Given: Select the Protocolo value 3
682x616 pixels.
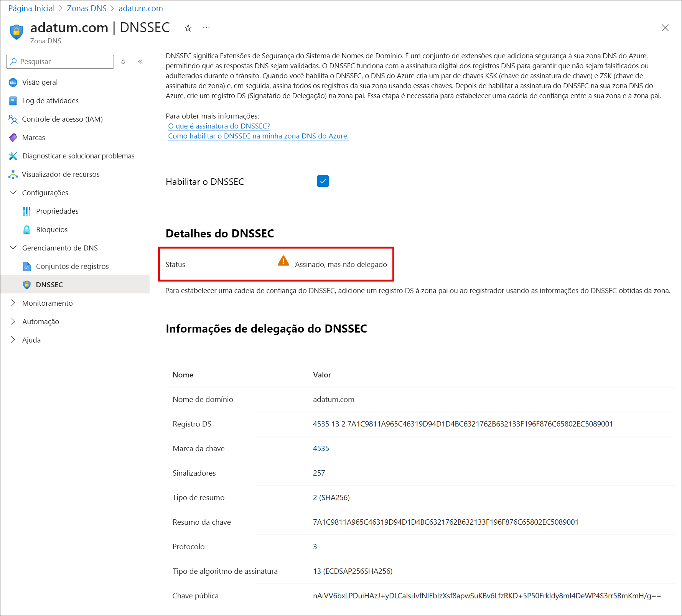Looking at the screenshot, I should (x=315, y=547).
